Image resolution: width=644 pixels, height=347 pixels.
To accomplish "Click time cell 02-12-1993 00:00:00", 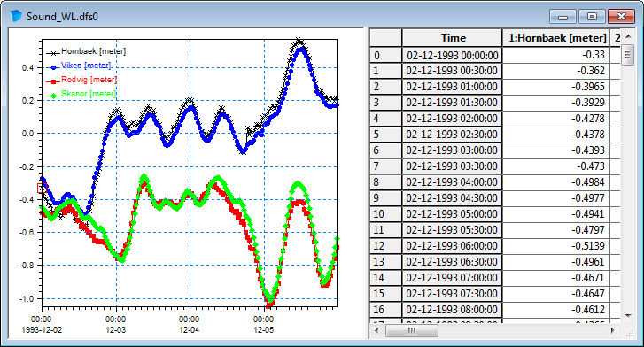I will pos(452,55).
